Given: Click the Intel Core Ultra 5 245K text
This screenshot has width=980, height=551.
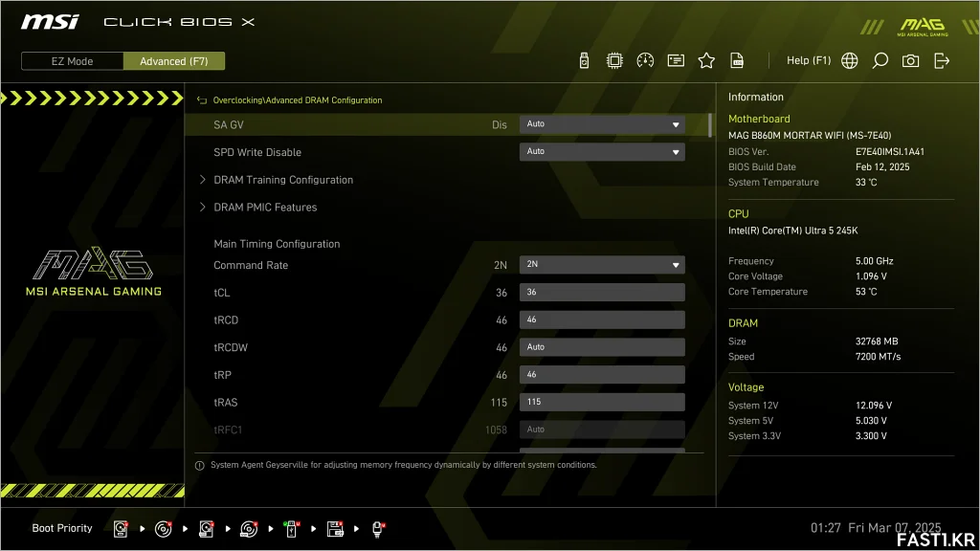Looking at the screenshot, I should coord(793,231).
